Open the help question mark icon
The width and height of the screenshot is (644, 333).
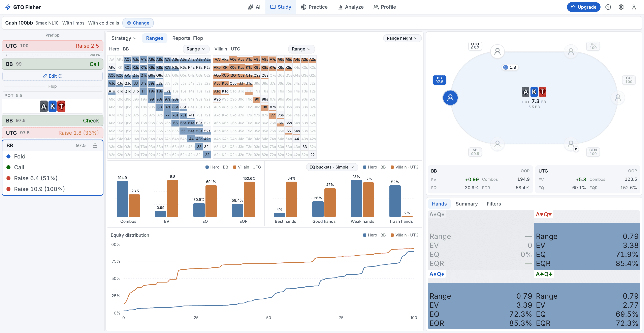(608, 7)
